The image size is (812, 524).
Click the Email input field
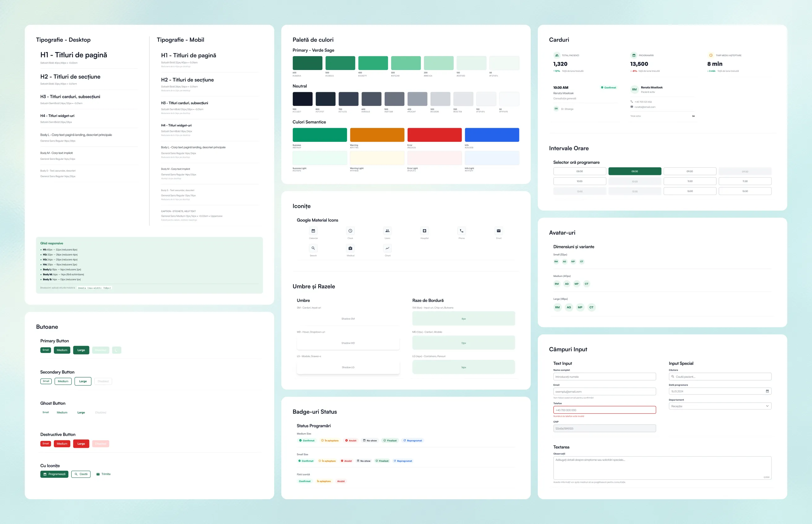point(604,391)
